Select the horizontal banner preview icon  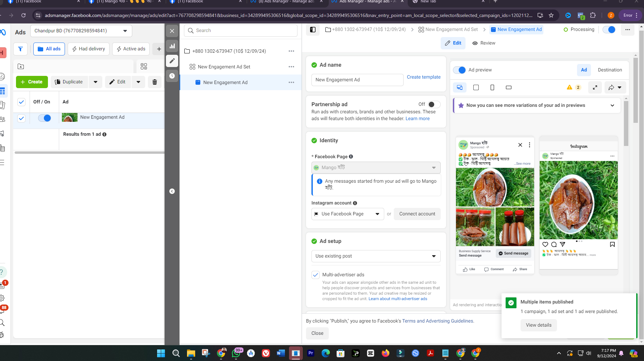click(x=509, y=87)
